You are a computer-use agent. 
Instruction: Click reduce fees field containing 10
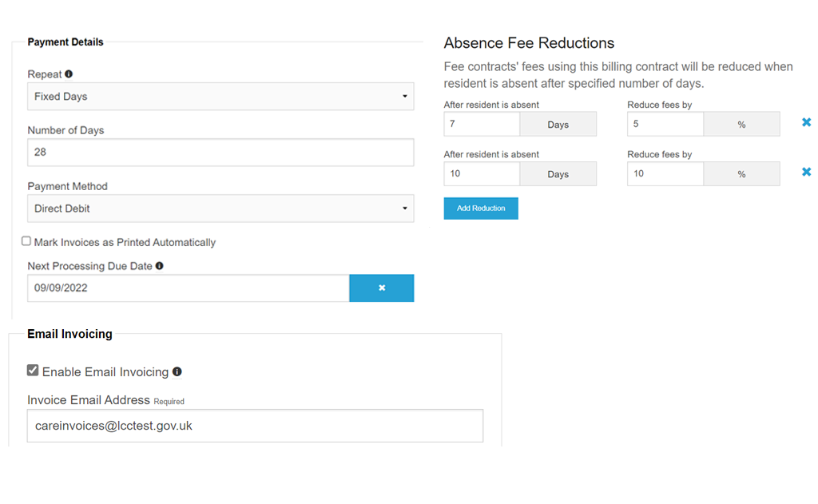pos(665,174)
